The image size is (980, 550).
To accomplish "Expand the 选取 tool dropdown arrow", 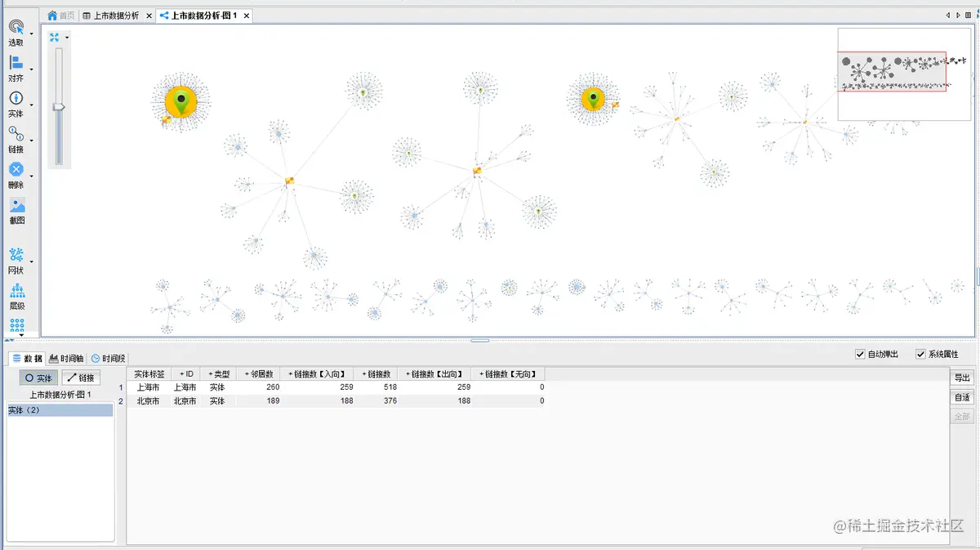I will [x=32, y=34].
